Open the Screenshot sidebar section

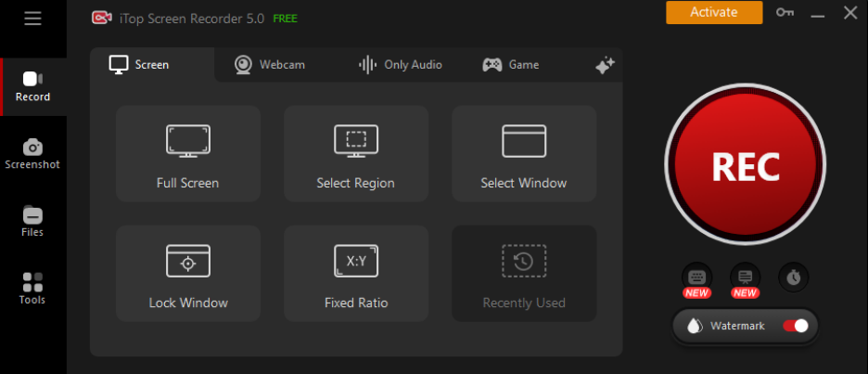pos(32,155)
